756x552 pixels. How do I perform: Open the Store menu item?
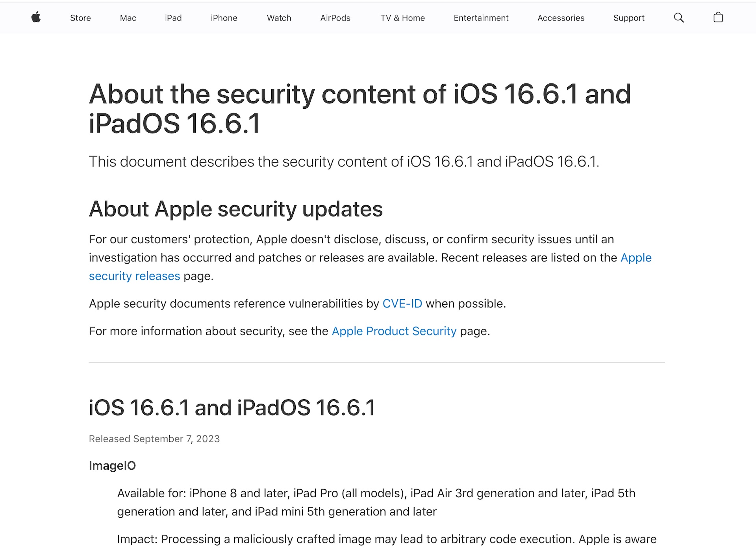(80, 18)
